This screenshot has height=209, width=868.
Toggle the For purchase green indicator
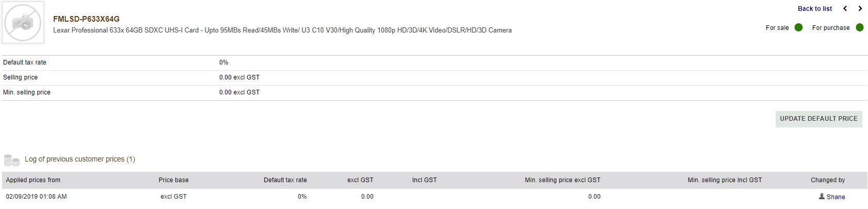point(860,27)
